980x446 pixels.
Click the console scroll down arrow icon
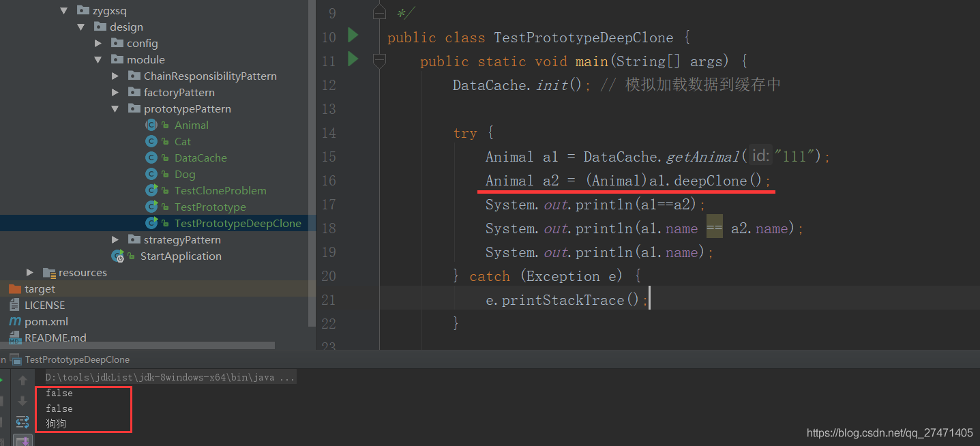tap(23, 401)
